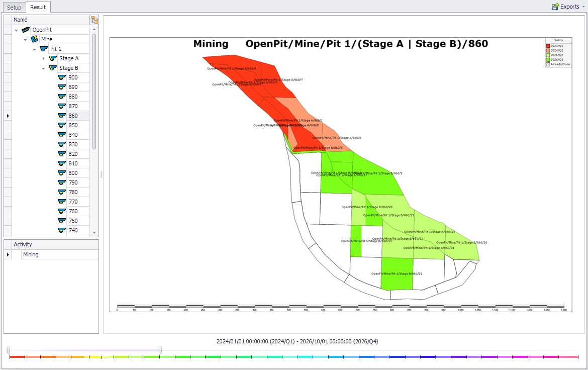Collapse the OpenPit tree node
This screenshot has width=588, height=370.
pyautogui.click(x=17, y=30)
